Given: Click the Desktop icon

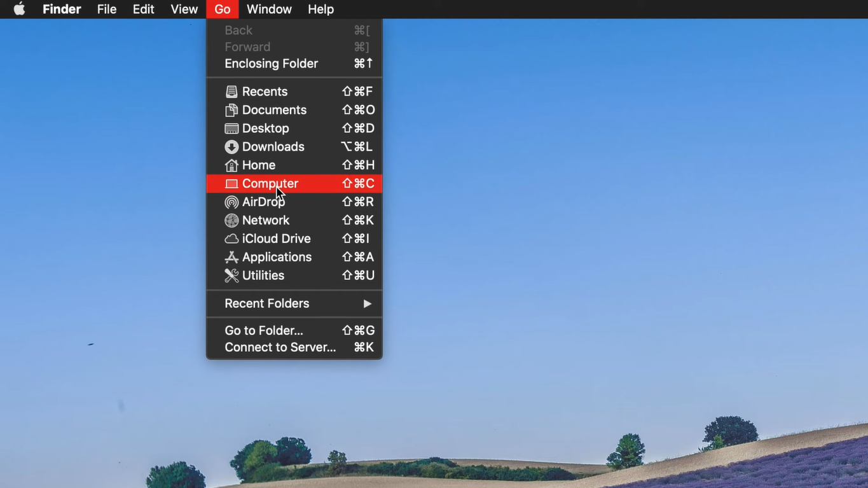Looking at the screenshot, I should pyautogui.click(x=231, y=128).
